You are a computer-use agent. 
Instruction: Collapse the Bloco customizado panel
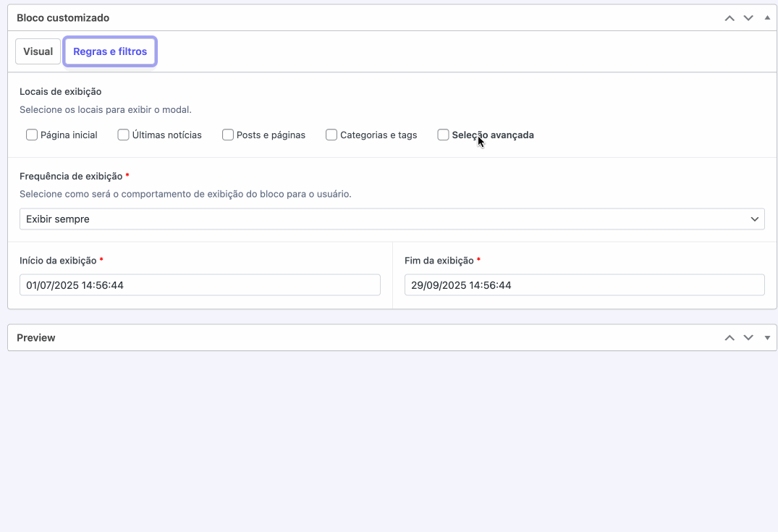[x=767, y=18]
